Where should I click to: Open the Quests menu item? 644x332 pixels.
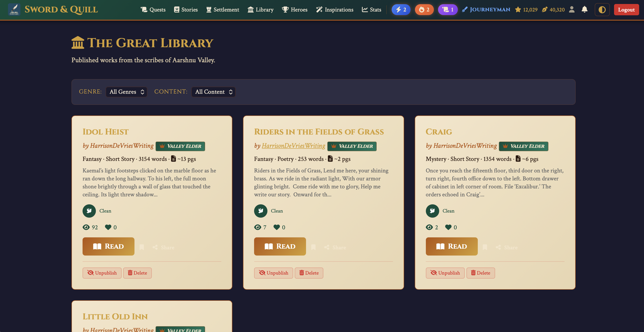[153, 10]
